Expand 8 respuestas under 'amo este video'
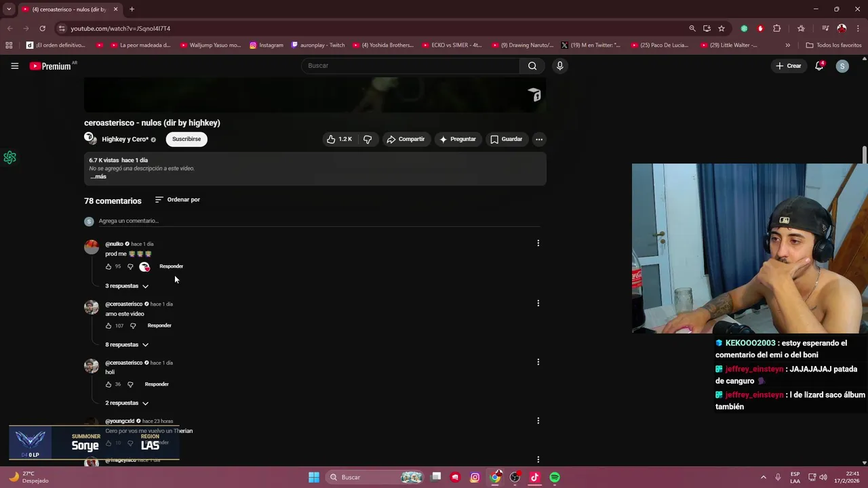The image size is (868, 488). pyautogui.click(x=127, y=345)
